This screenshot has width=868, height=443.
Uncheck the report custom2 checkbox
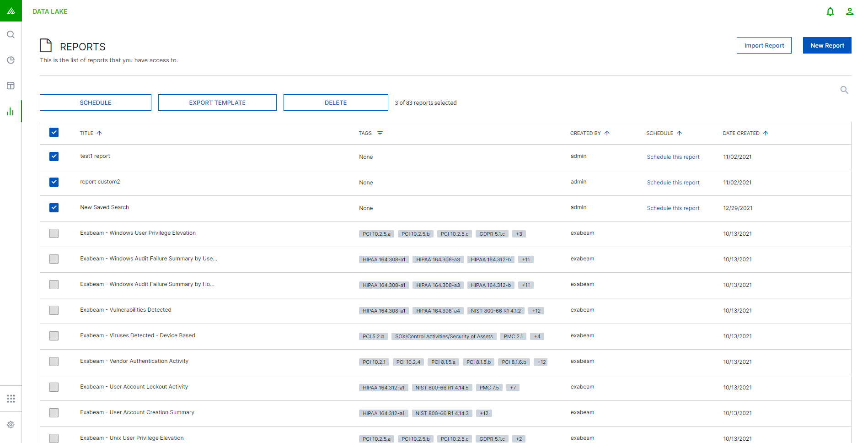pos(54,182)
